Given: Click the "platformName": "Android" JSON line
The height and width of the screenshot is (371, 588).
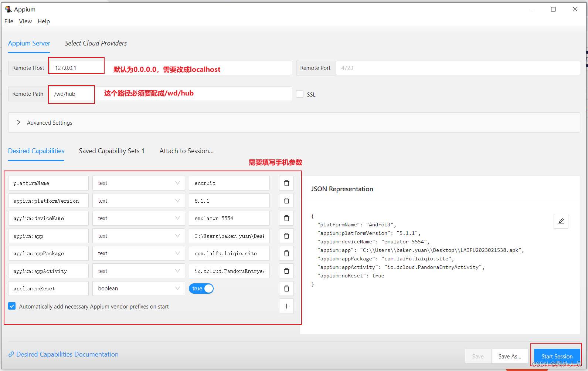Looking at the screenshot, I should pyautogui.click(x=357, y=225).
